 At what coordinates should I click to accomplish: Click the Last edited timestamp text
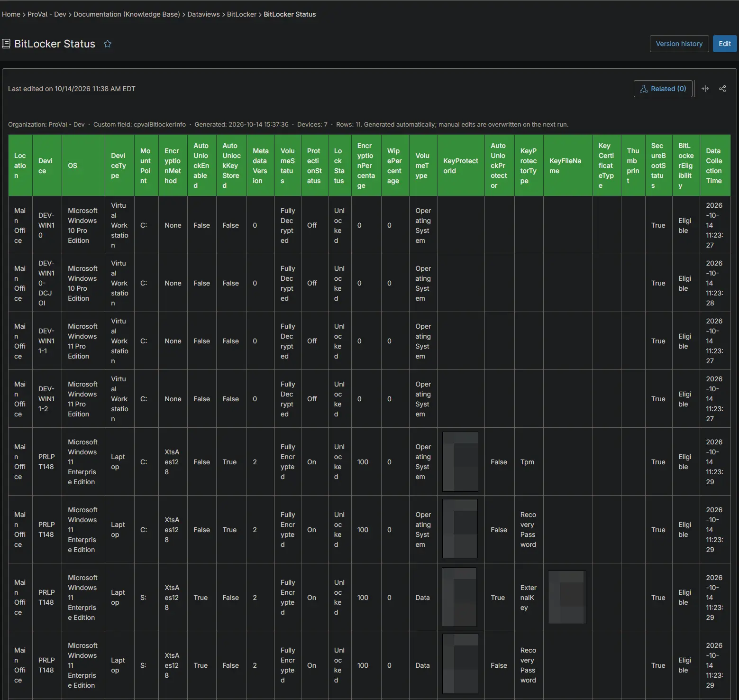[72, 89]
